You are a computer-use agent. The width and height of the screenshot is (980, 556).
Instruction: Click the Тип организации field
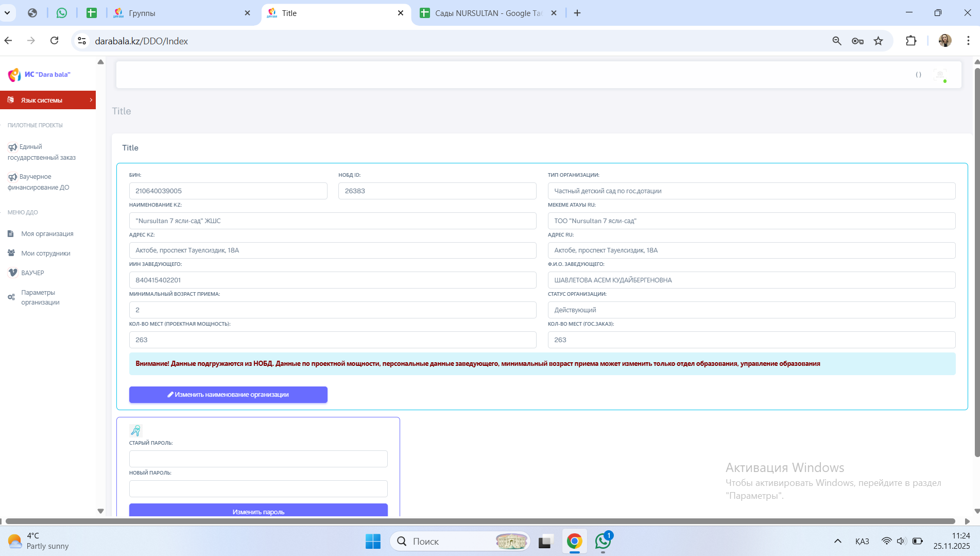pyautogui.click(x=751, y=191)
